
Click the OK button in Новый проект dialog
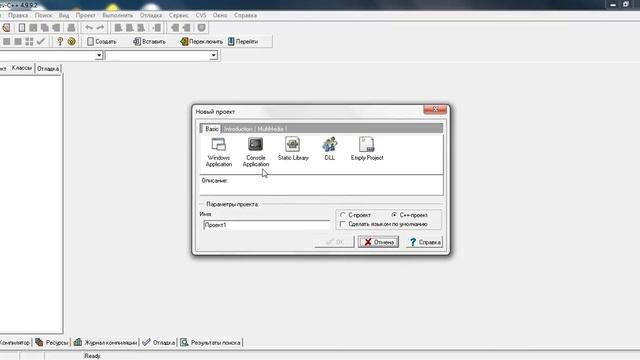(x=334, y=242)
